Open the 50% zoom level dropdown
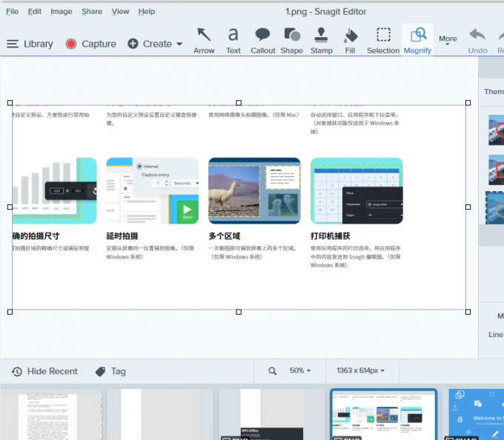 [299, 370]
